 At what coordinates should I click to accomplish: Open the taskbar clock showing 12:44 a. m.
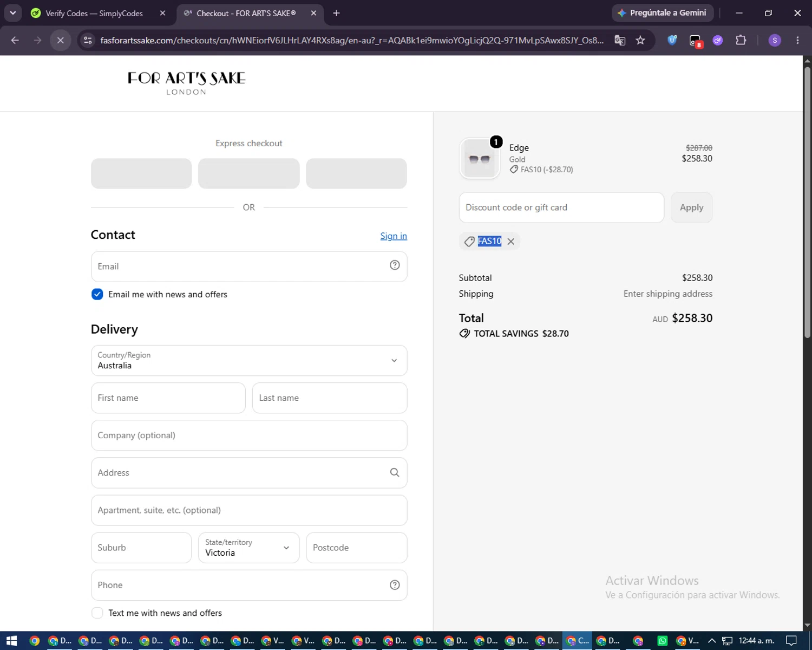pyautogui.click(x=756, y=641)
